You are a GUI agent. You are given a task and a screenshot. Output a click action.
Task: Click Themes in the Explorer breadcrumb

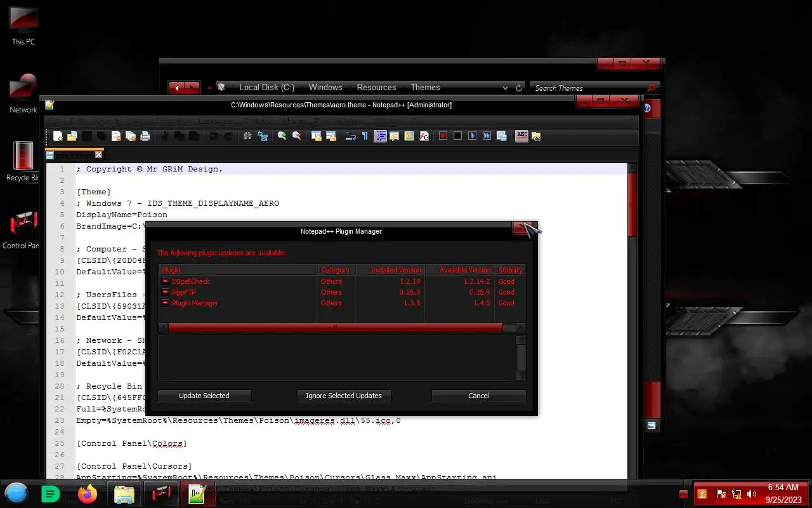click(425, 88)
